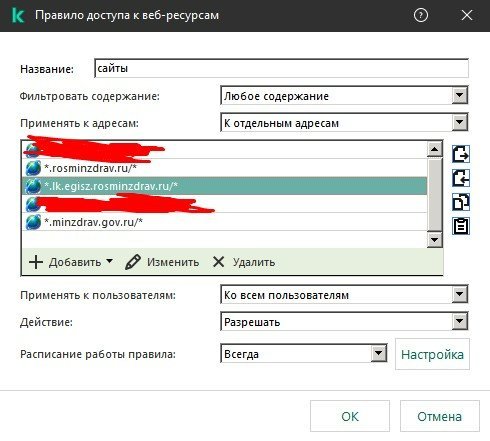Screen dimensions: 490x441
Task: Click the address list scroll-down arrow
Action: click(x=434, y=240)
